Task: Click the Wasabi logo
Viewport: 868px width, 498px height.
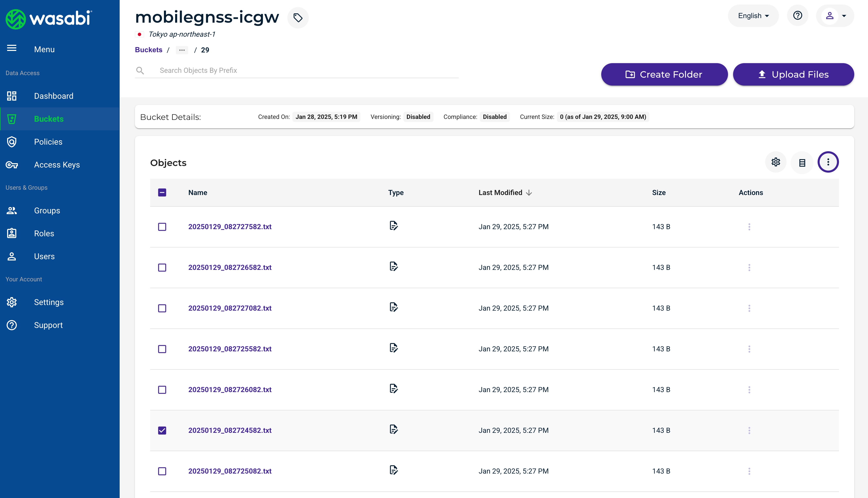Action: point(49,19)
